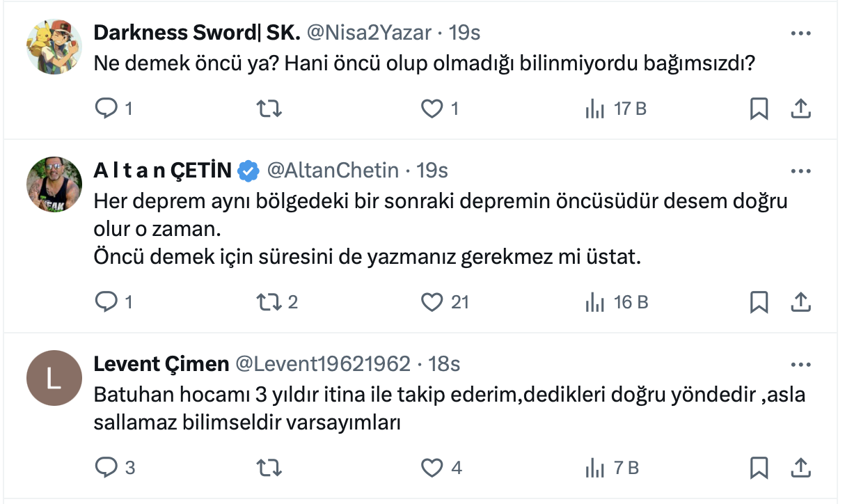Like Altan ÇETİN's tweet

(x=432, y=301)
